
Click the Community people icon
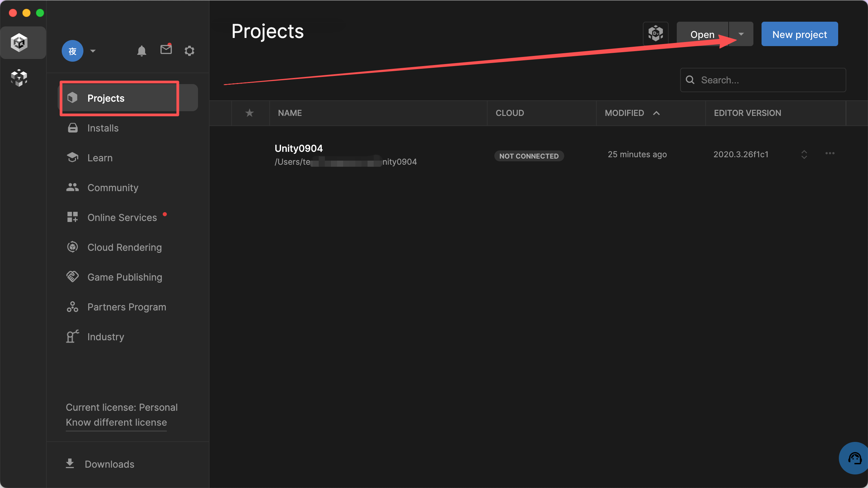[x=73, y=187]
